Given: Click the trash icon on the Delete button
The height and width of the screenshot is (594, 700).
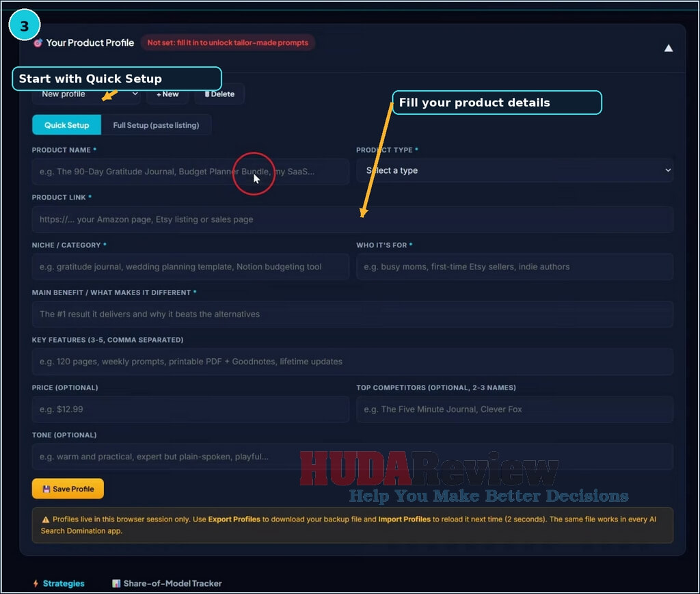Looking at the screenshot, I should [x=206, y=94].
